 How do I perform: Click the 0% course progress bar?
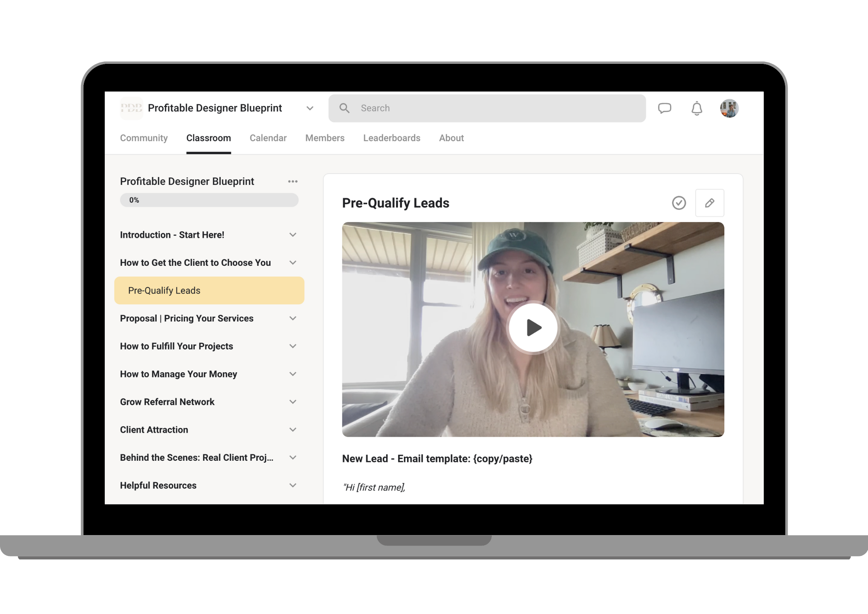[209, 200]
